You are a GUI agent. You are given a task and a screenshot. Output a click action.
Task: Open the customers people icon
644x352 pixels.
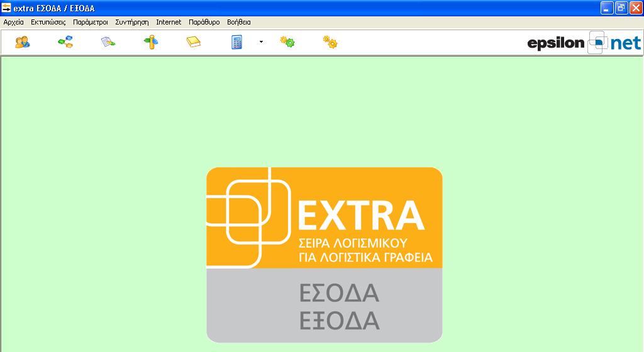(x=23, y=42)
